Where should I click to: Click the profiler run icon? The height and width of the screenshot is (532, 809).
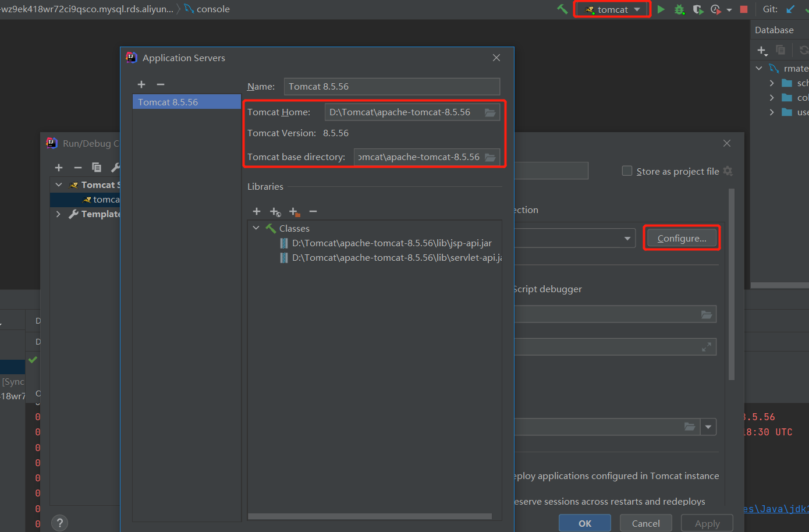tap(715, 9)
